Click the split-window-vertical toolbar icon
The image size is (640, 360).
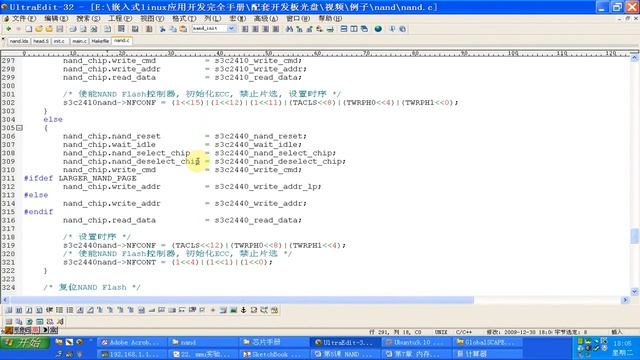click(354, 29)
